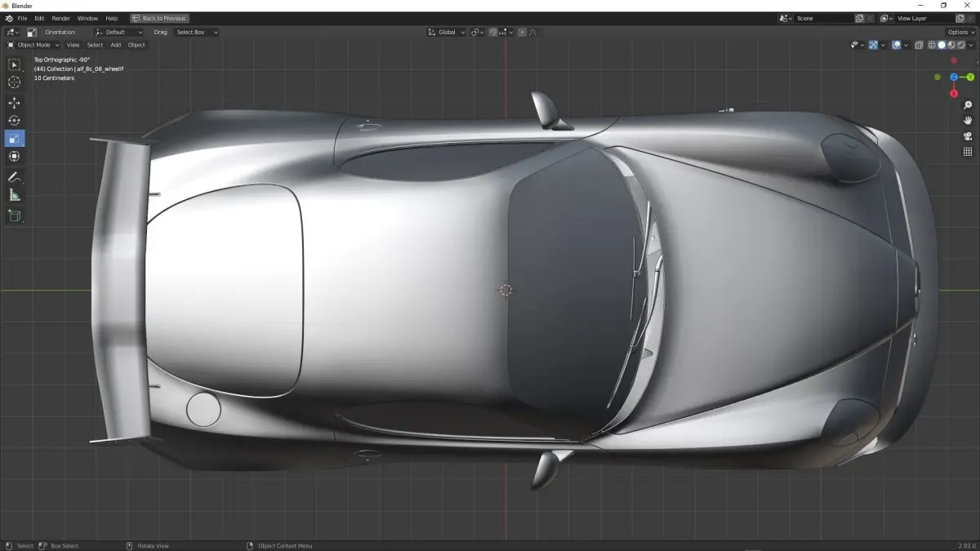Open the viewport Select menu
The height and width of the screenshot is (551, 980).
tap(95, 45)
